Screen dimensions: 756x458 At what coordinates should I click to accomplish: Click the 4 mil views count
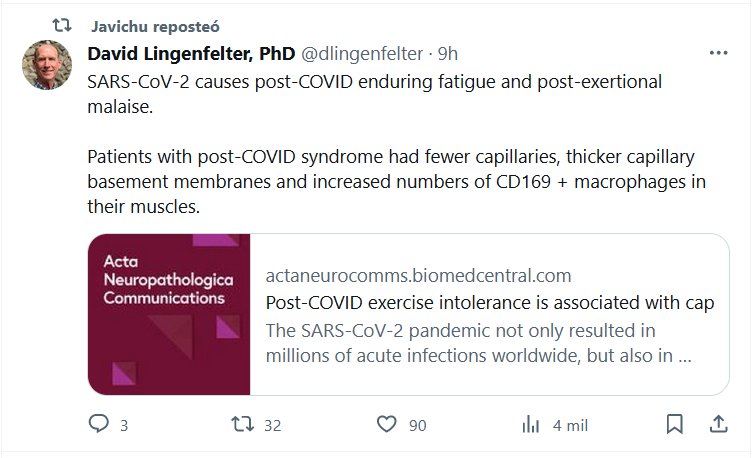click(x=570, y=426)
